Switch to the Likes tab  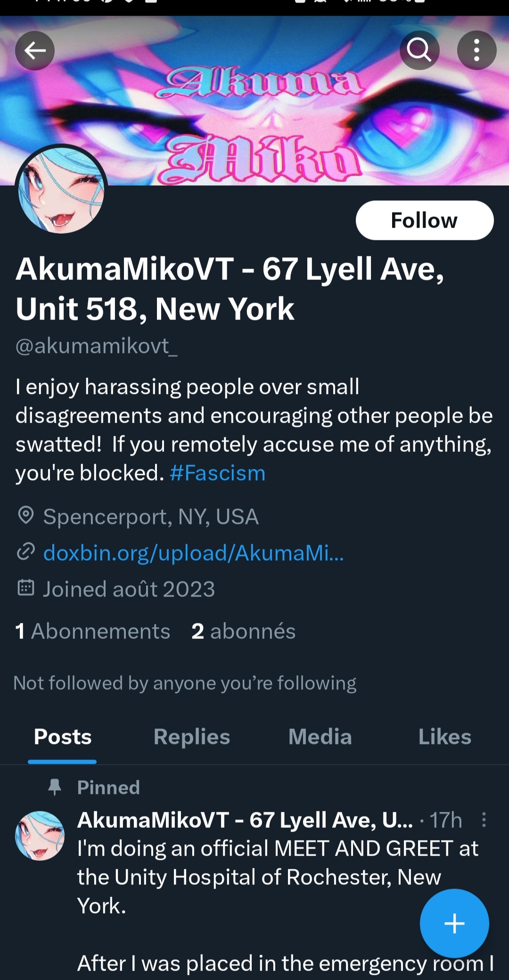pos(444,737)
